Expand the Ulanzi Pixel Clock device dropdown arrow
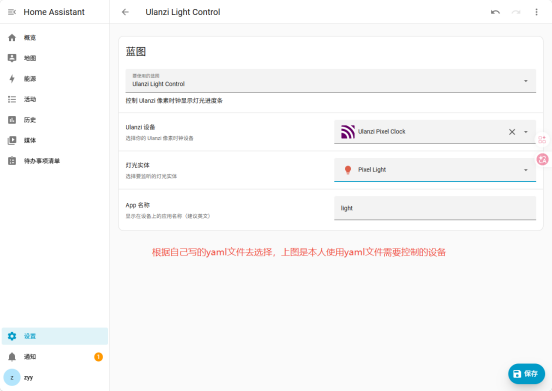The image size is (552, 391). click(x=526, y=132)
